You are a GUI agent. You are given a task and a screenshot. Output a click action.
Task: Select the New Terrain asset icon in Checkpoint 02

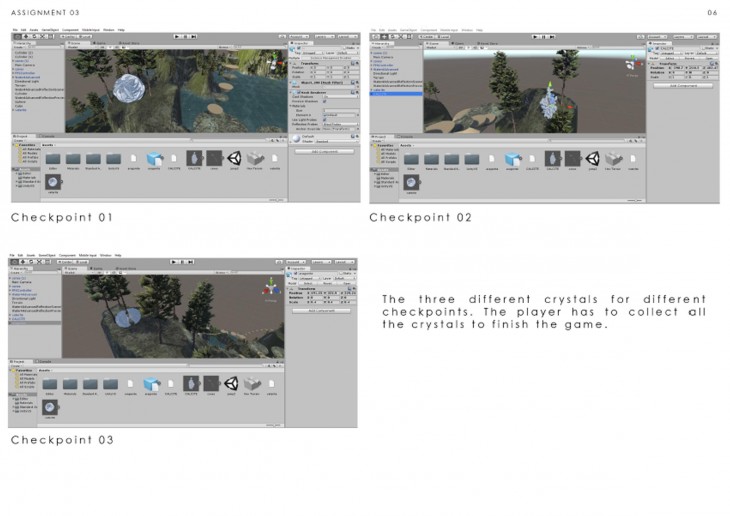tap(615, 159)
